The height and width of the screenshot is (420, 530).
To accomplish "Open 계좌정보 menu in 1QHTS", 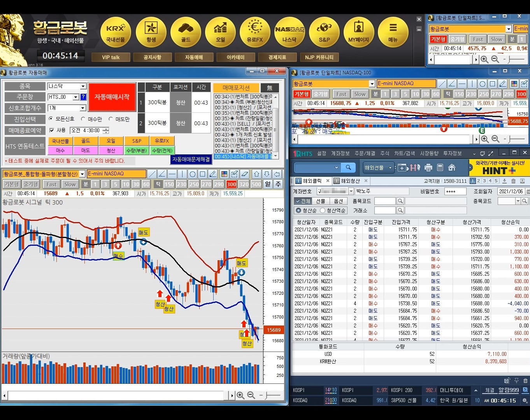I will click(x=340, y=153).
